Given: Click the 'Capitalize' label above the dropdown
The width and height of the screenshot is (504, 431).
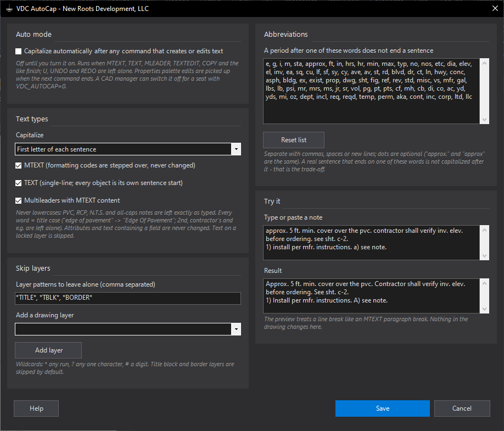Looking at the screenshot, I should pos(30,135).
